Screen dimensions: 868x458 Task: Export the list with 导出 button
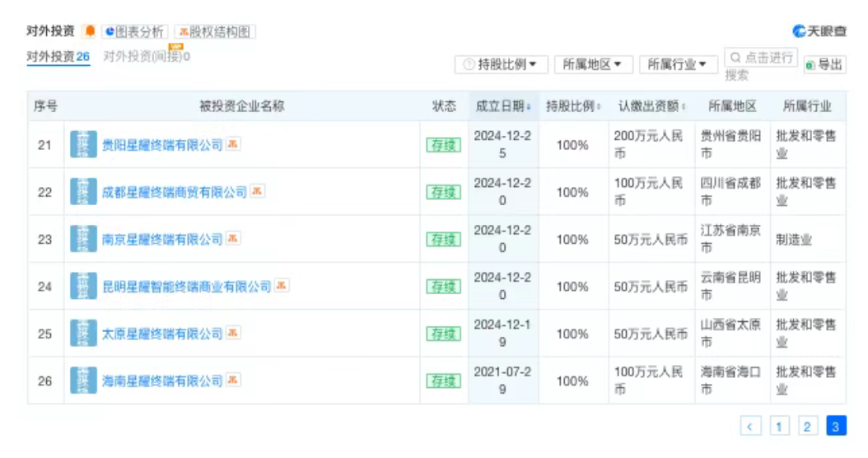(x=824, y=64)
